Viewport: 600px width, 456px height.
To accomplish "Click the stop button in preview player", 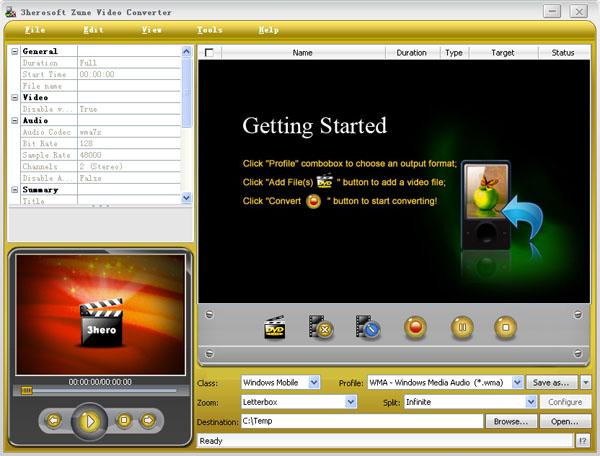I will point(124,420).
